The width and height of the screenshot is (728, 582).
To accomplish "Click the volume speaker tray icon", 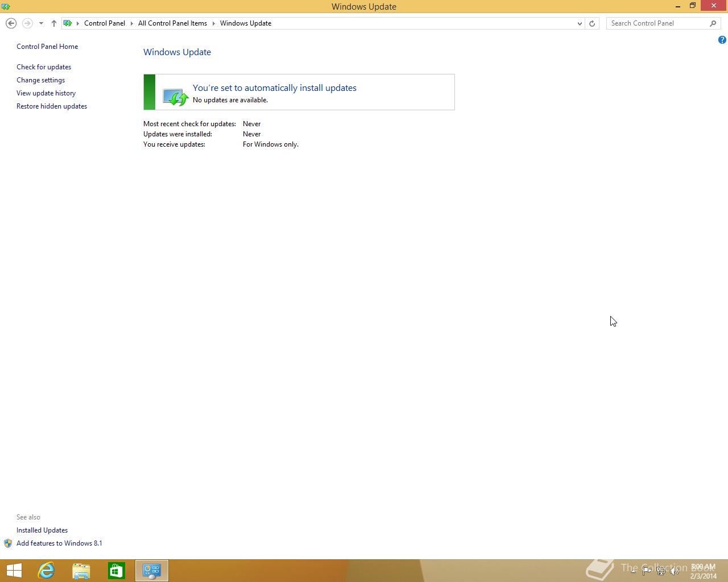I will pyautogui.click(x=675, y=571).
